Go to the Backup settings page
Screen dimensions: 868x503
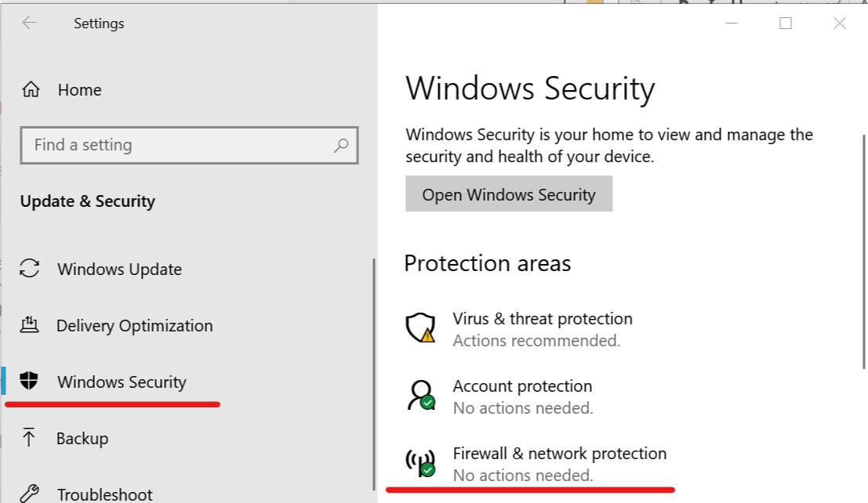click(x=82, y=438)
